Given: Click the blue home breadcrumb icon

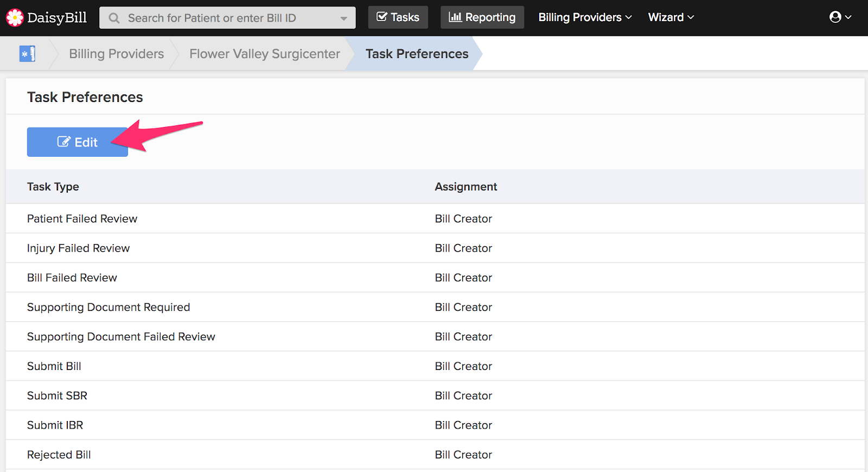Looking at the screenshot, I should (27, 54).
